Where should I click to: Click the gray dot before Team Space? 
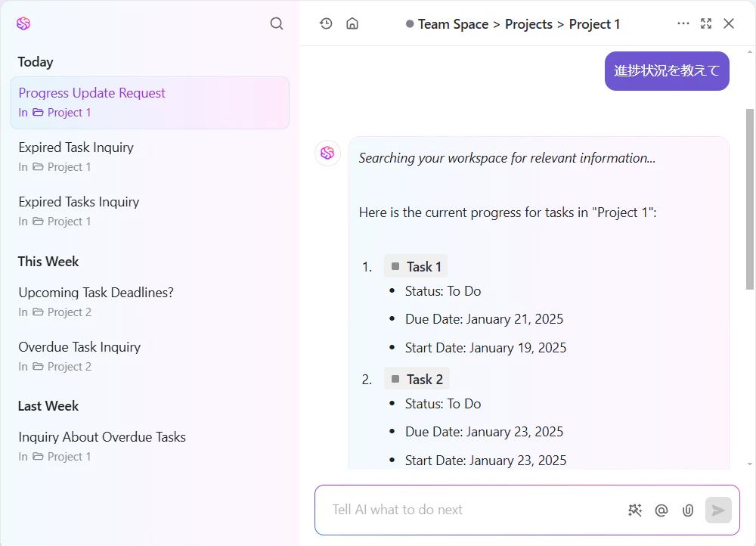pos(409,24)
